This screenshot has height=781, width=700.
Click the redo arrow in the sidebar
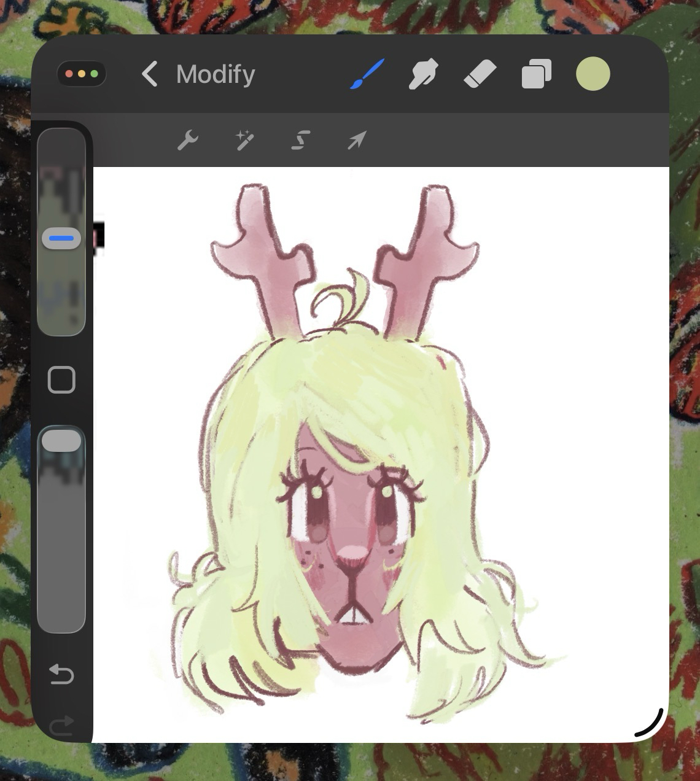[x=61, y=726]
